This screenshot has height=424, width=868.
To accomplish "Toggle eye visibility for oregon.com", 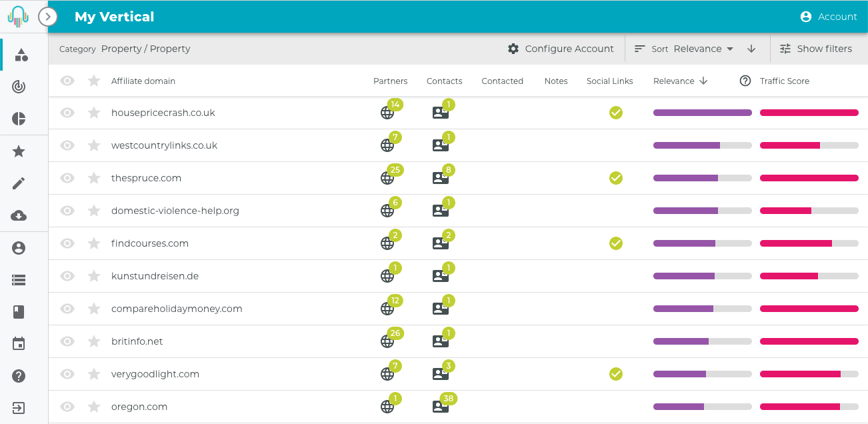I will tap(67, 407).
